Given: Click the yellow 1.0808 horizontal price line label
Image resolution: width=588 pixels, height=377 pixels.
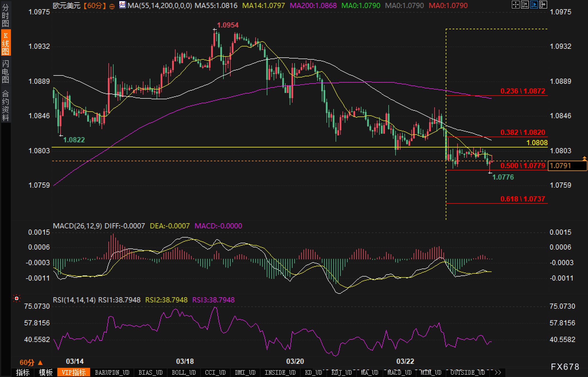Looking at the screenshot, I should tap(537, 143).
